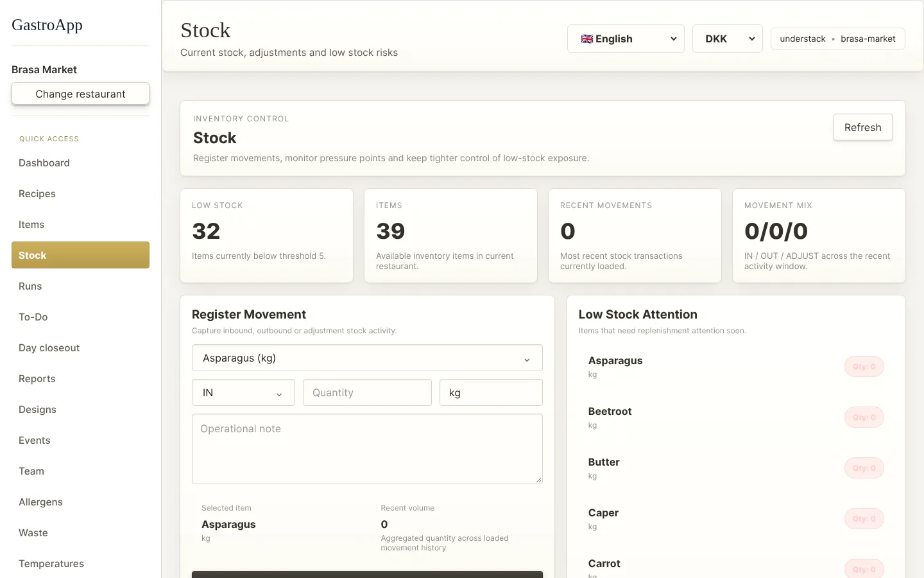The image size is (924, 578).
Task: Navigate to Runs in the sidebar
Action: (80, 286)
